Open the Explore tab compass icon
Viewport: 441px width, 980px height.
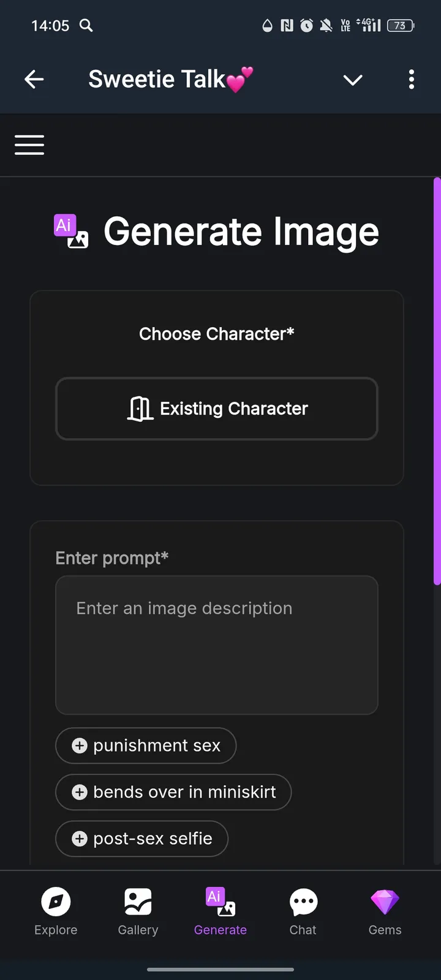point(56,902)
